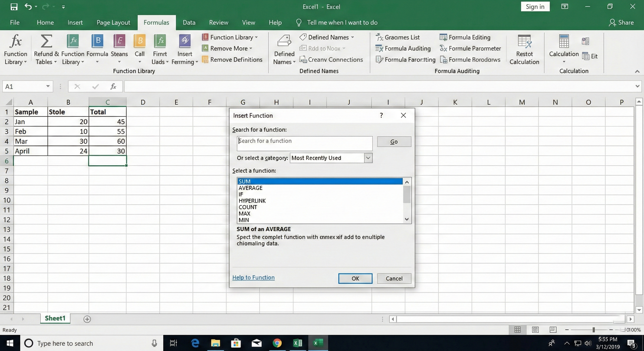Switch to Page Break Preview view
The width and height of the screenshot is (644, 351).
pyautogui.click(x=553, y=330)
